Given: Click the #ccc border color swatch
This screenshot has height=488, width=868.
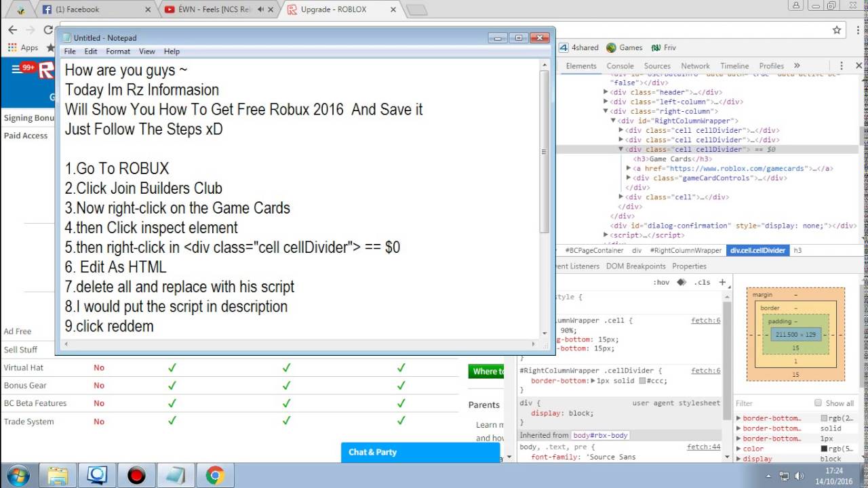Looking at the screenshot, I should (x=642, y=381).
